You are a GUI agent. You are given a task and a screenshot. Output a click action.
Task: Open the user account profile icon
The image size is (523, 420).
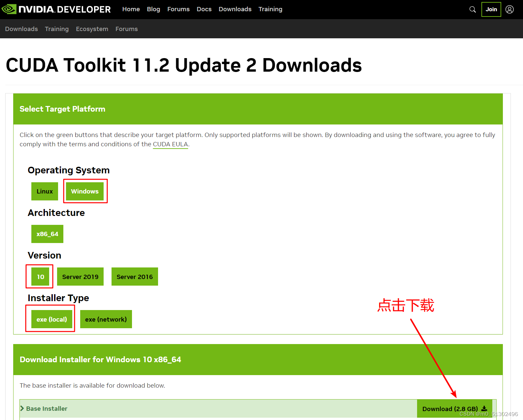pos(509,9)
